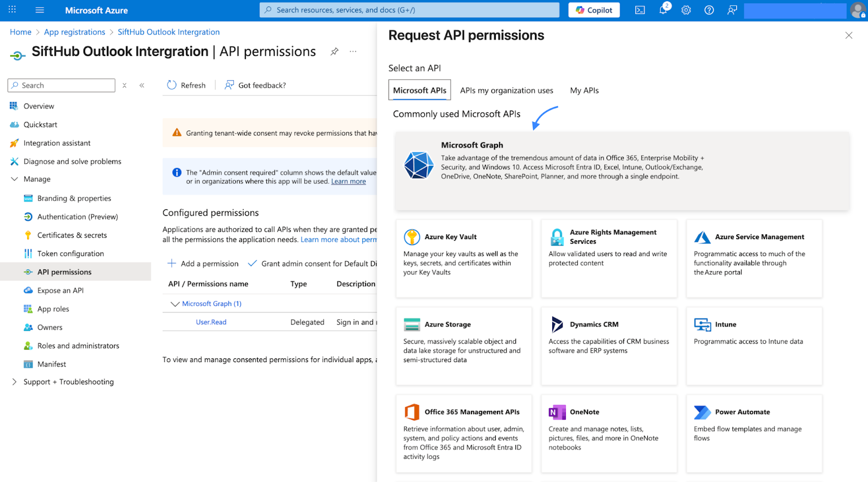Select the Microsoft Graph API card
This screenshot has height=482, width=868.
622,171
